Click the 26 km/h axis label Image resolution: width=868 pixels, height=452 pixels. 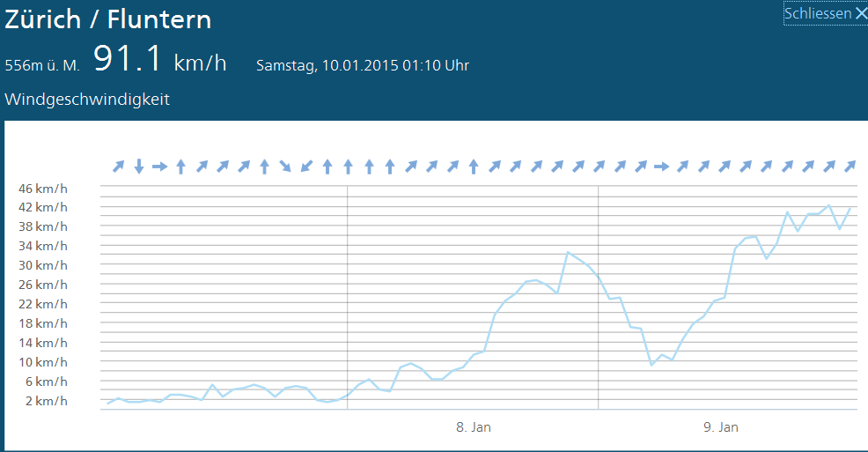pos(43,285)
